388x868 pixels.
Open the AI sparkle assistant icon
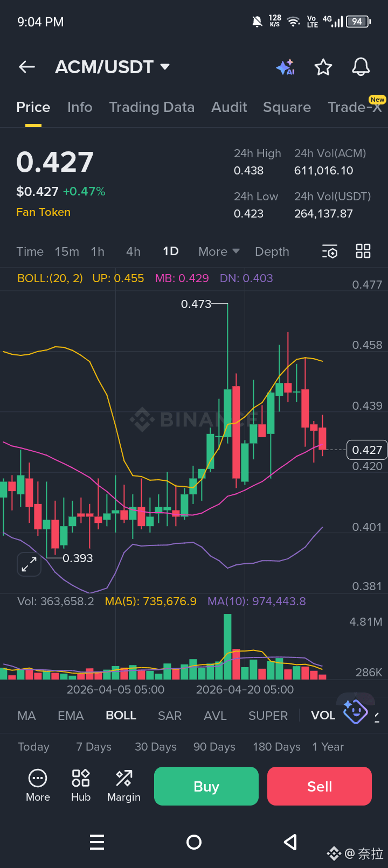coord(285,67)
